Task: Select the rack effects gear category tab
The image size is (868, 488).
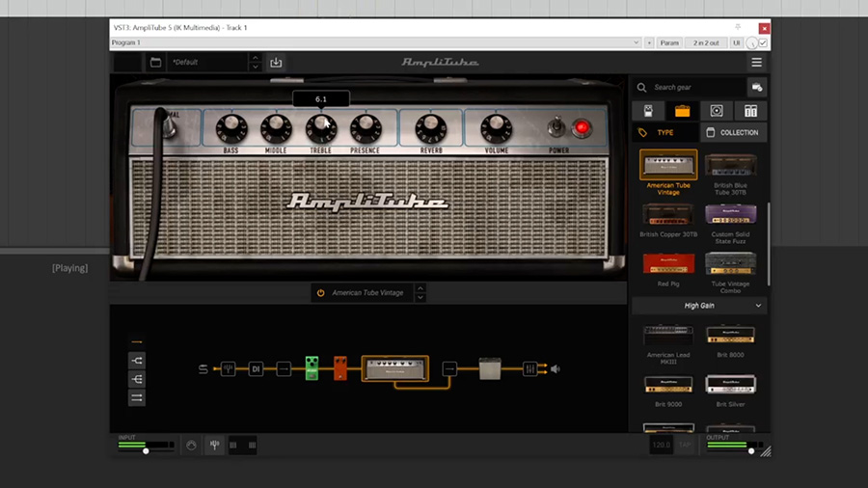Action: pyautogui.click(x=750, y=111)
